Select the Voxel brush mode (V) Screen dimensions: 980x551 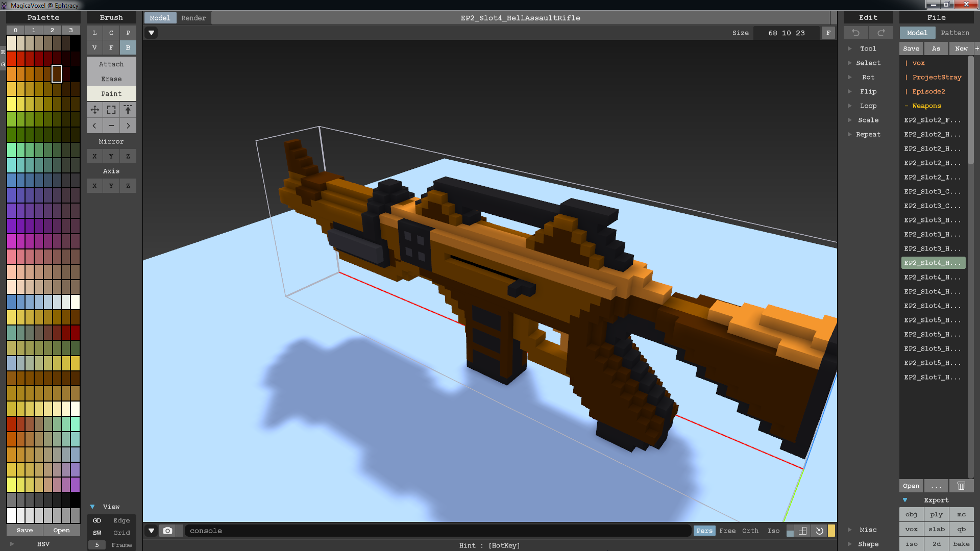(x=94, y=47)
